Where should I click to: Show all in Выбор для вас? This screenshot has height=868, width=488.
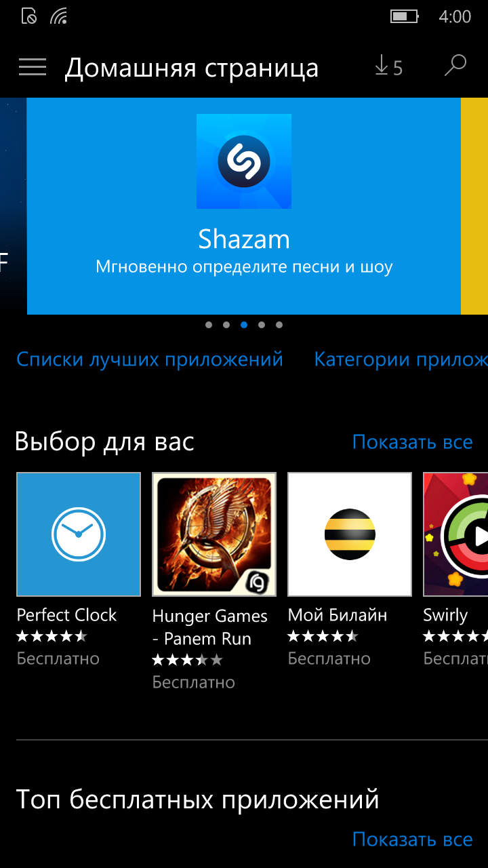coord(413,442)
